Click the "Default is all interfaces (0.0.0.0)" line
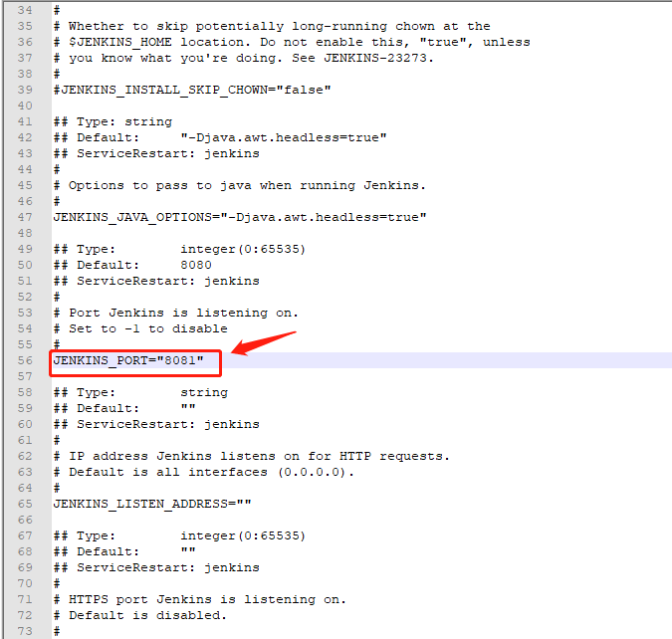The height and width of the screenshot is (639, 672). click(211, 472)
